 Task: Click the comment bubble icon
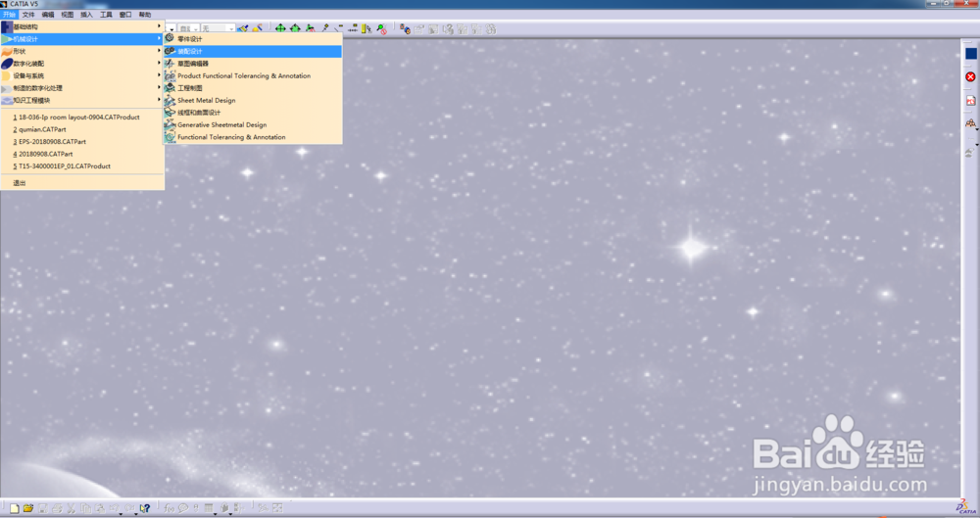(x=183, y=508)
